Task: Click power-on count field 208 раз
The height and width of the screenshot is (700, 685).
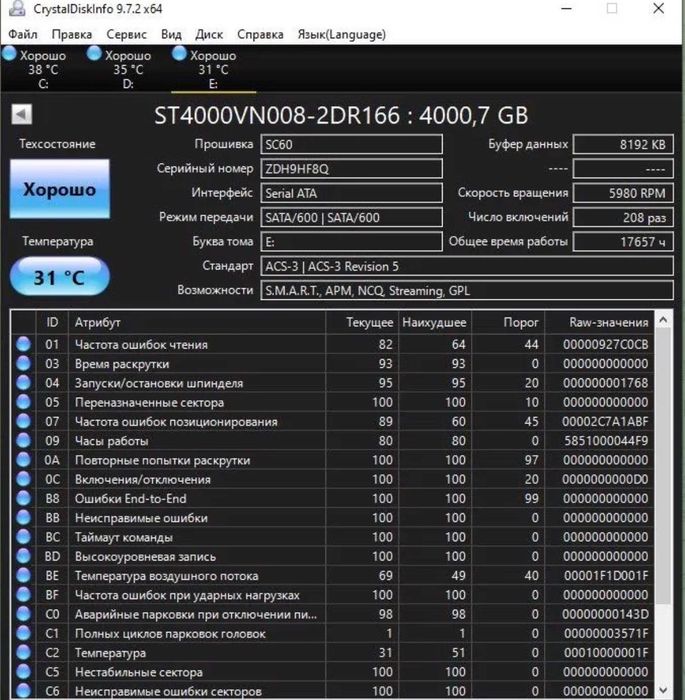Action: pos(623,217)
